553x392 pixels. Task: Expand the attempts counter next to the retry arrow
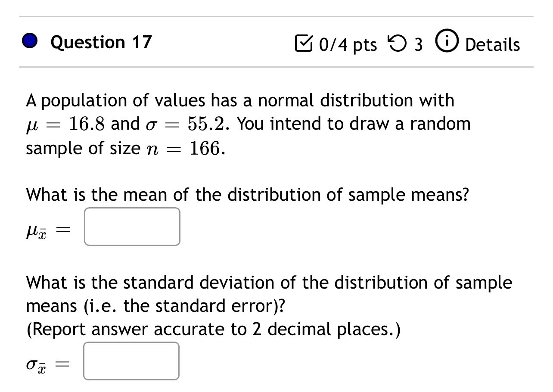click(x=419, y=44)
